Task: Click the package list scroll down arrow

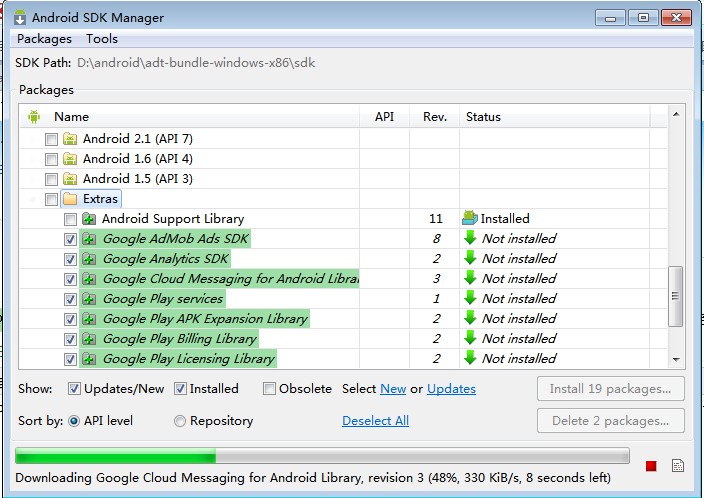Action: 676,359
